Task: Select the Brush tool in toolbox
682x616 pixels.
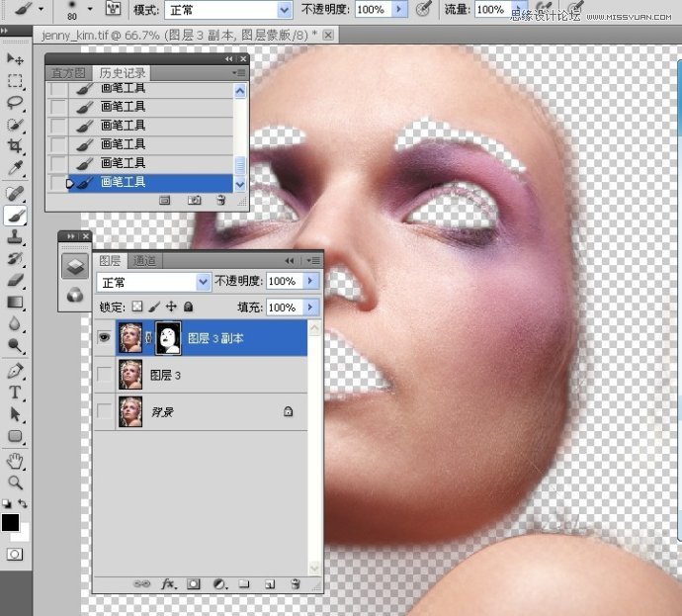Action: click(15, 216)
